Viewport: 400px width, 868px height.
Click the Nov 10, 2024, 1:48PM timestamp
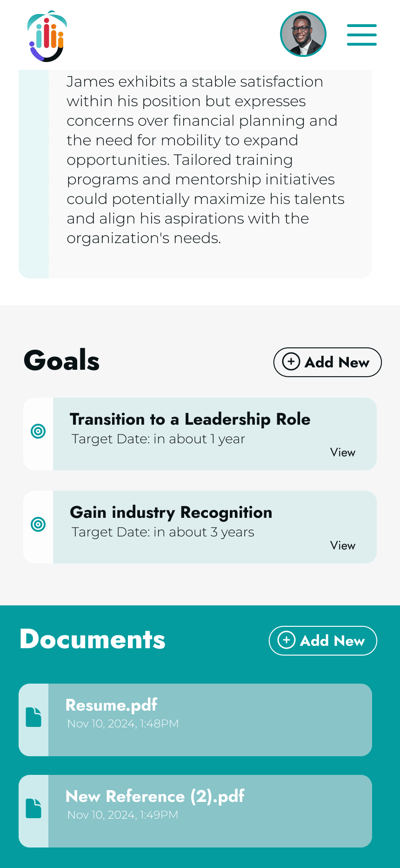point(123,724)
